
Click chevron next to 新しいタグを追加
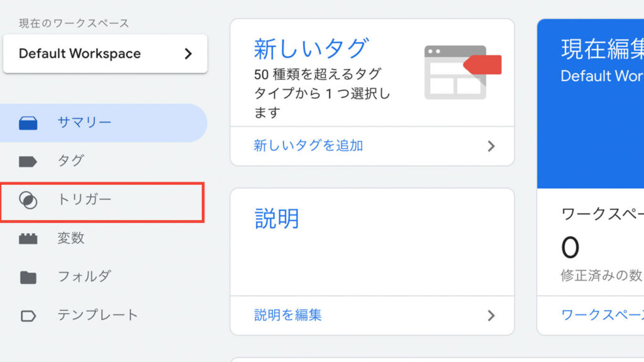point(491,146)
